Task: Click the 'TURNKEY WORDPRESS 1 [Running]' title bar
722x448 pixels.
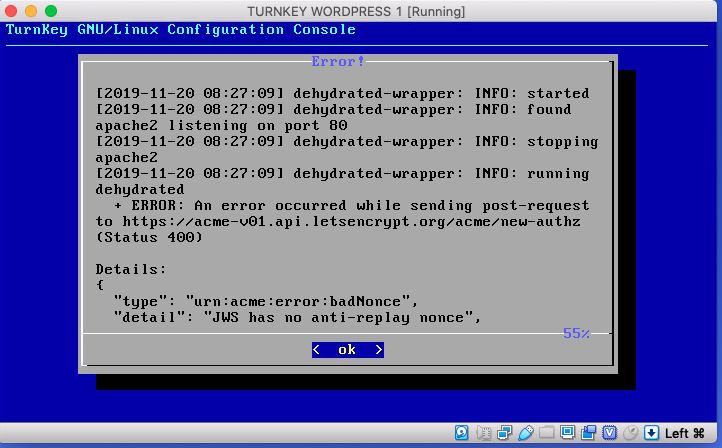Action: pos(361,10)
